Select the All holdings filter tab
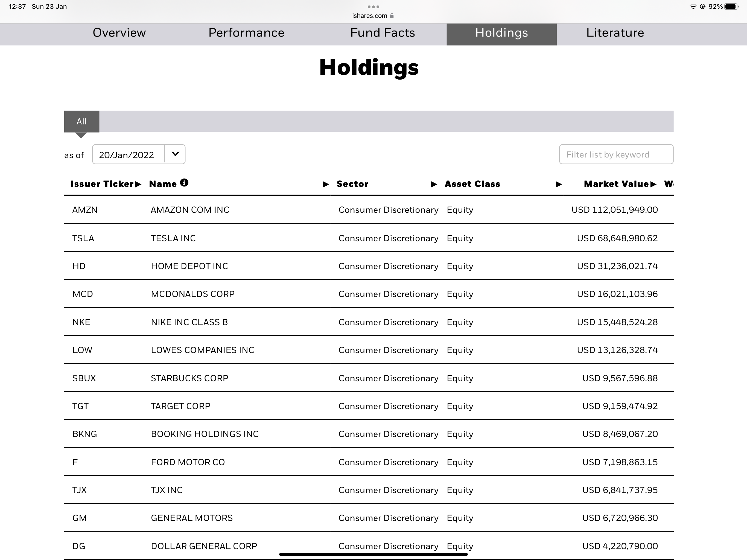 pos(81,121)
